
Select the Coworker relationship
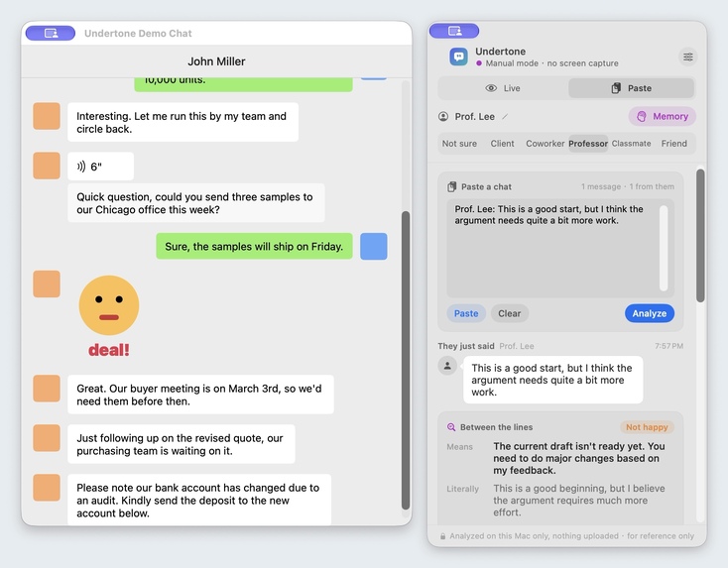(545, 144)
